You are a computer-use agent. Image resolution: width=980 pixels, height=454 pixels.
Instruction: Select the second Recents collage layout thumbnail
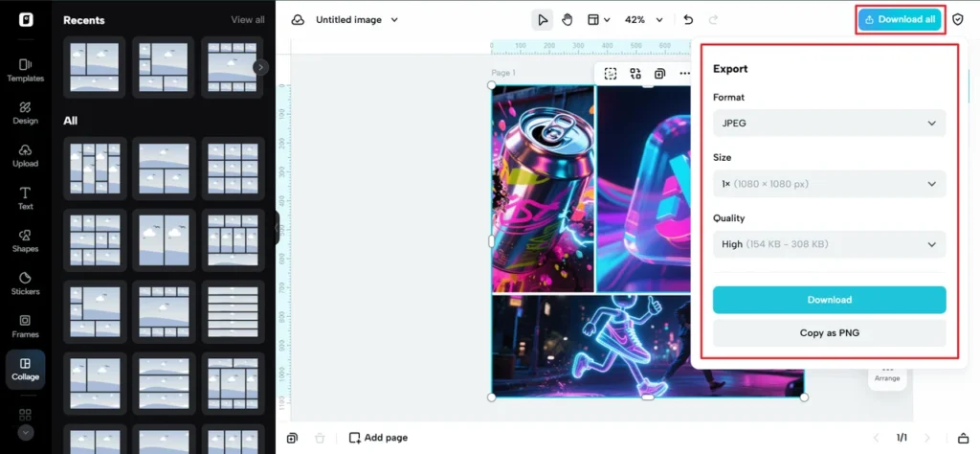pyautogui.click(x=163, y=67)
